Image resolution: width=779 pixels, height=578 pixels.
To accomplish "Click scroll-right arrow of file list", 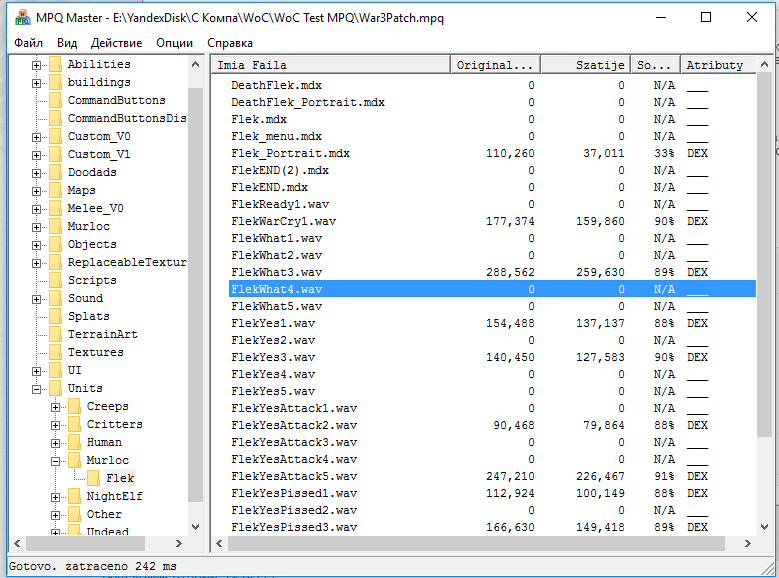I will (x=748, y=544).
